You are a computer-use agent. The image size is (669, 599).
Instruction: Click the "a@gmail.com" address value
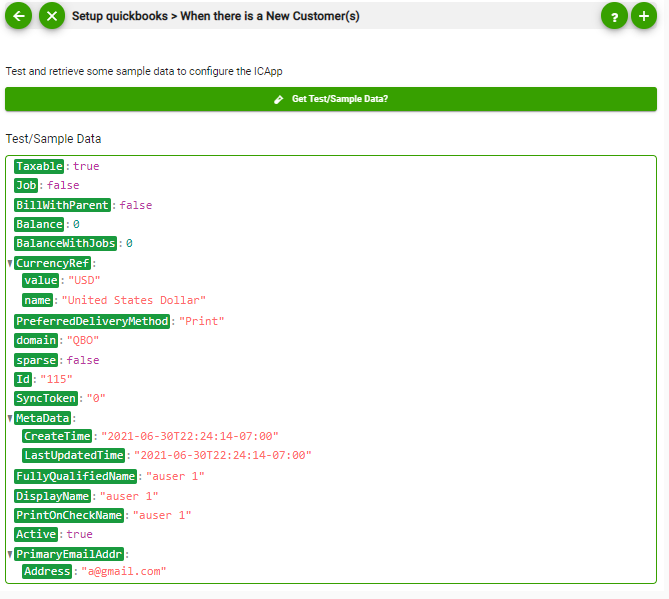pos(124,571)
